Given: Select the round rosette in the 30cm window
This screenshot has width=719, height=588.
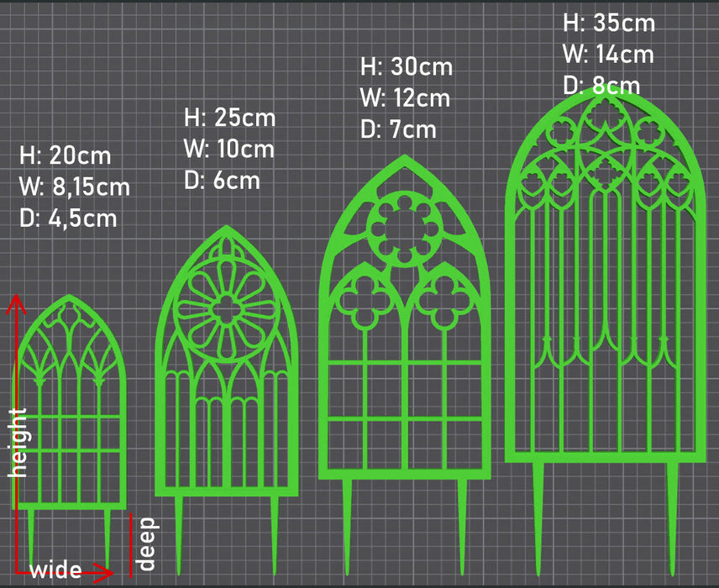Looking at the screenshot, I should [x=404, y=228].
